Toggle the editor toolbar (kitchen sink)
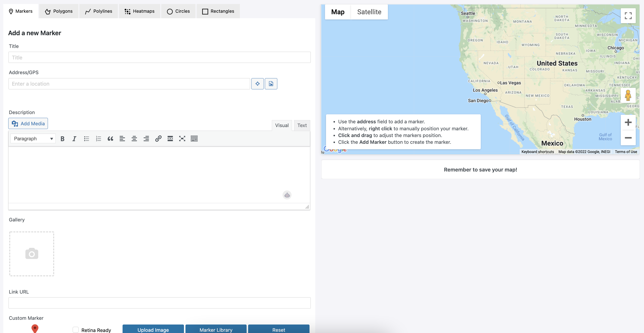644x333 pixels. pos(194,139)
